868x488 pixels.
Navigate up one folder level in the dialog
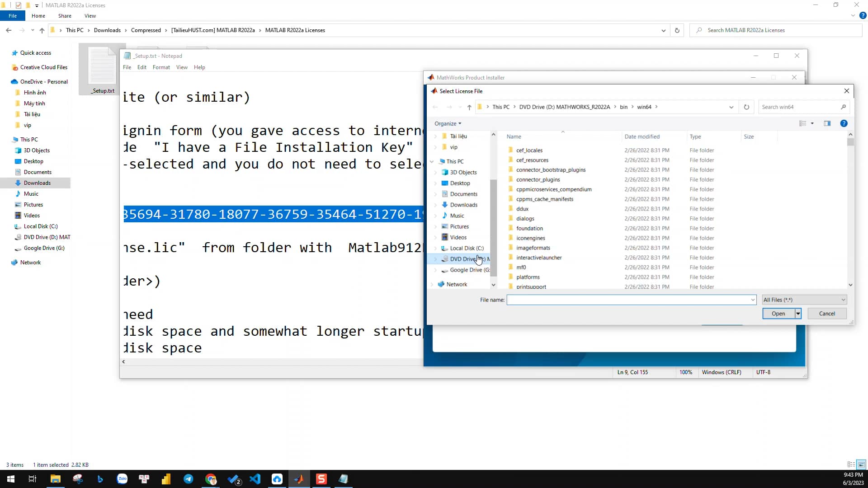pos(469,107)
